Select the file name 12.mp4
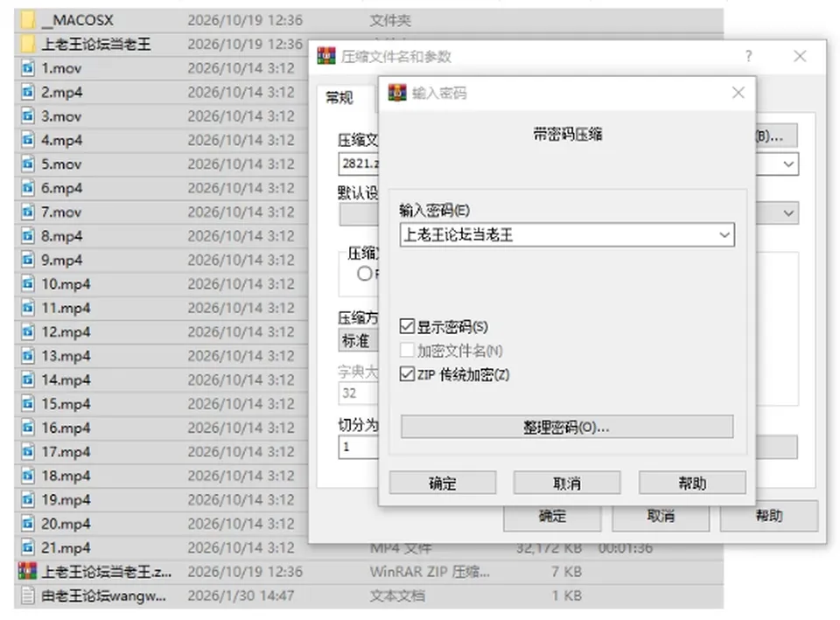 coord(66,332)
